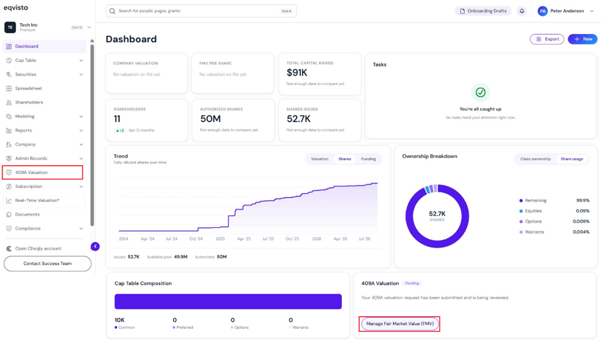This screenshot has height=364, width=601.
Task: Click the PA user avatar
Action: pyautogui.click(x=542, y=11)
